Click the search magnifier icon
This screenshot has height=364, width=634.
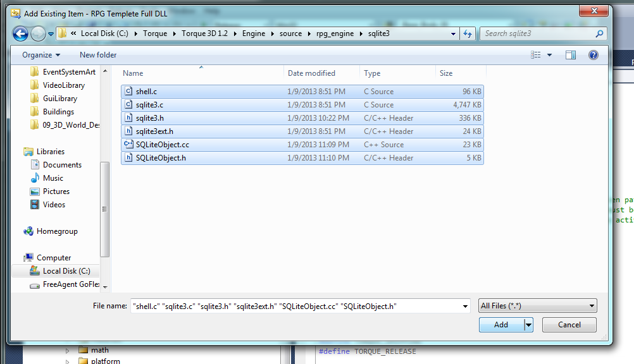tap(600, 33)
